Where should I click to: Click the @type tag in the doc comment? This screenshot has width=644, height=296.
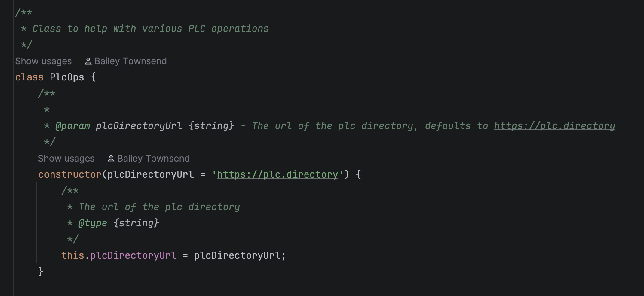tap(93, 223)
